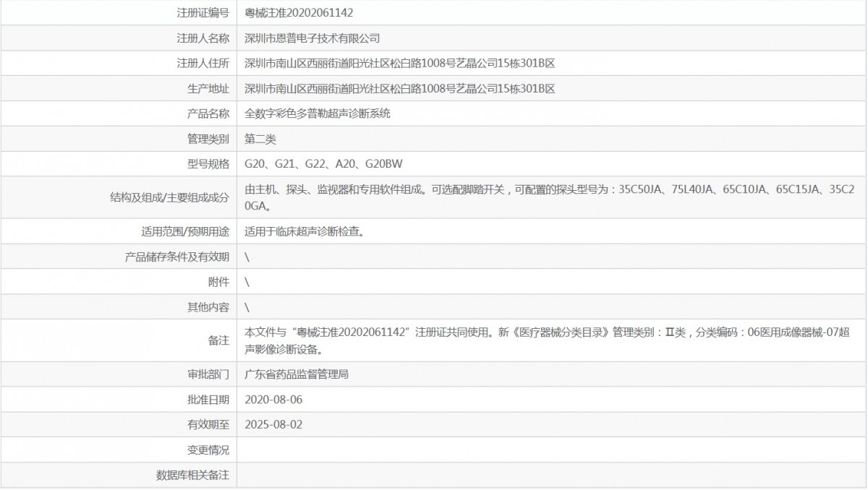
Task: Click the company name 深圳市恩普电子技术有限公司
Action: click(312, 38)
